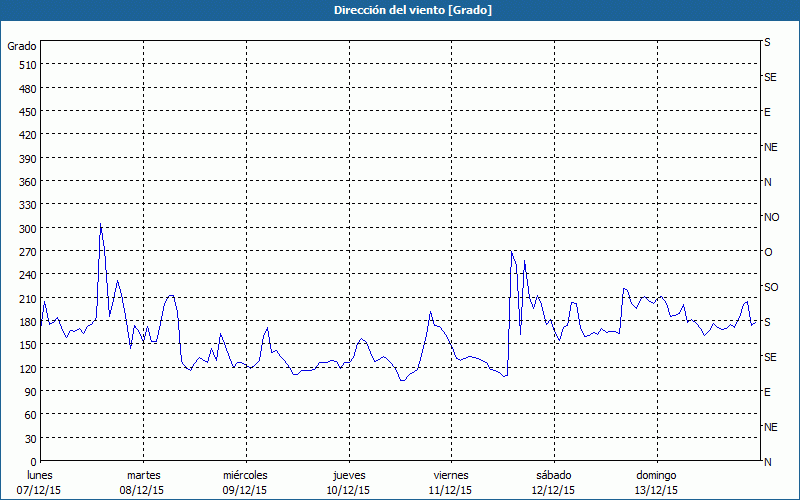This screenshot has height=500, width=800.
Task: Click the 'NO' compass label on the right axis
Action: pyautogui.click(x=771, y=217)
